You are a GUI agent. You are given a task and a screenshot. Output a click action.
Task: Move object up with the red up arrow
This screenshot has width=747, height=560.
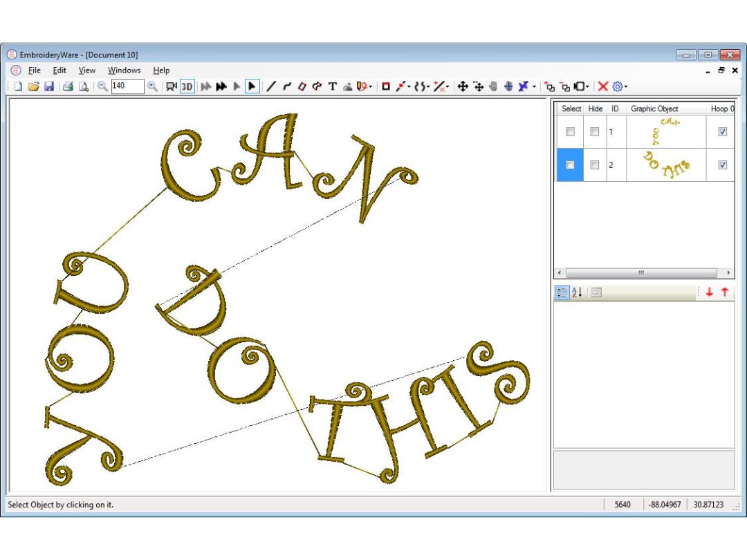[x=725, y=292]
